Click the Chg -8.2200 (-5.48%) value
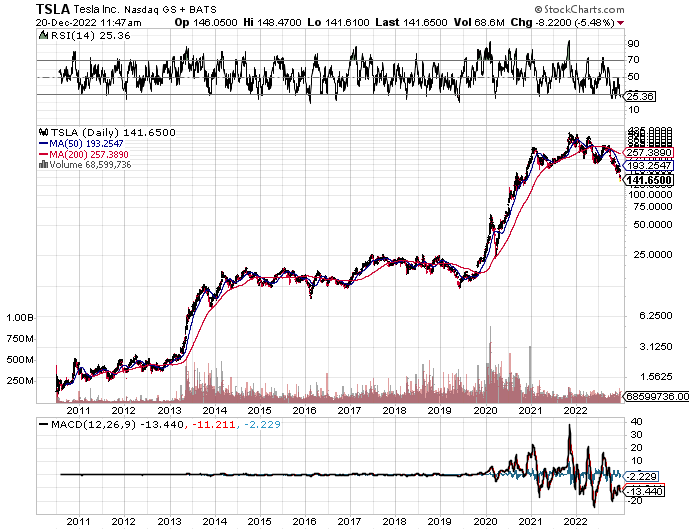Viewport: 689px width, 531px height. click(x=563, y=22)
